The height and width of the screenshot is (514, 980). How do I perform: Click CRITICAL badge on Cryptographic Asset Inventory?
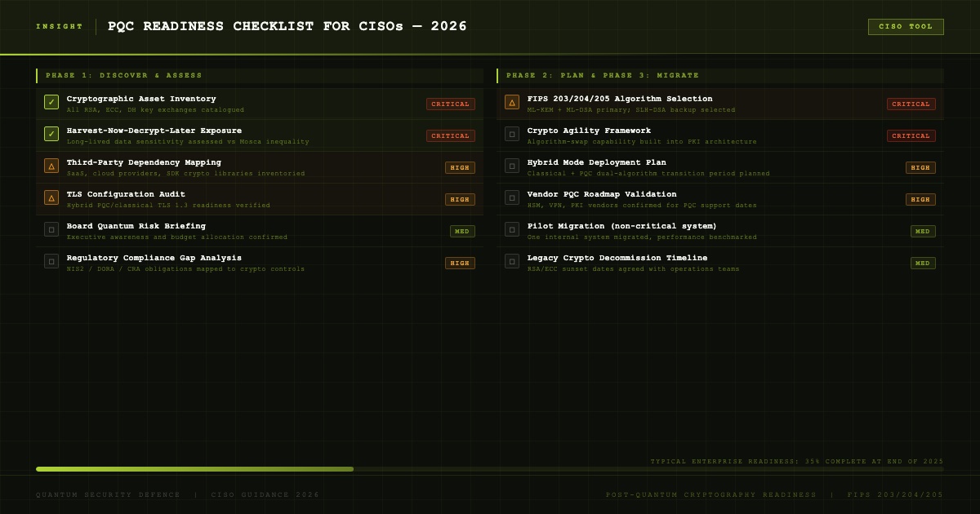[x=451, y=104]
